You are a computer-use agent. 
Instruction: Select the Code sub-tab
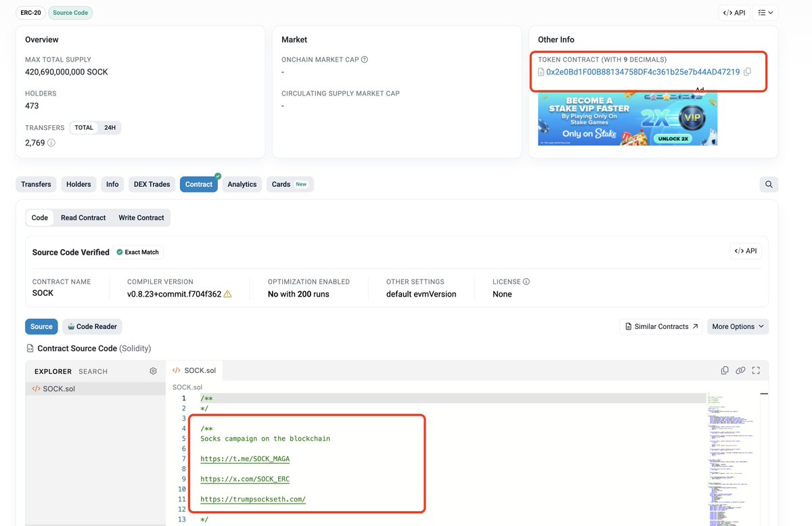40,217
